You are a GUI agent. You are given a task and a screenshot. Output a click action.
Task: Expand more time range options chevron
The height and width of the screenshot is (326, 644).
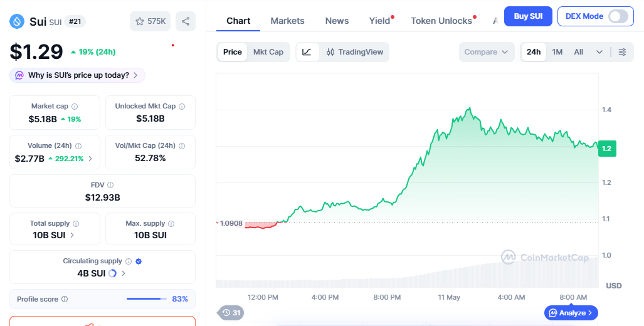coord(599,52)
